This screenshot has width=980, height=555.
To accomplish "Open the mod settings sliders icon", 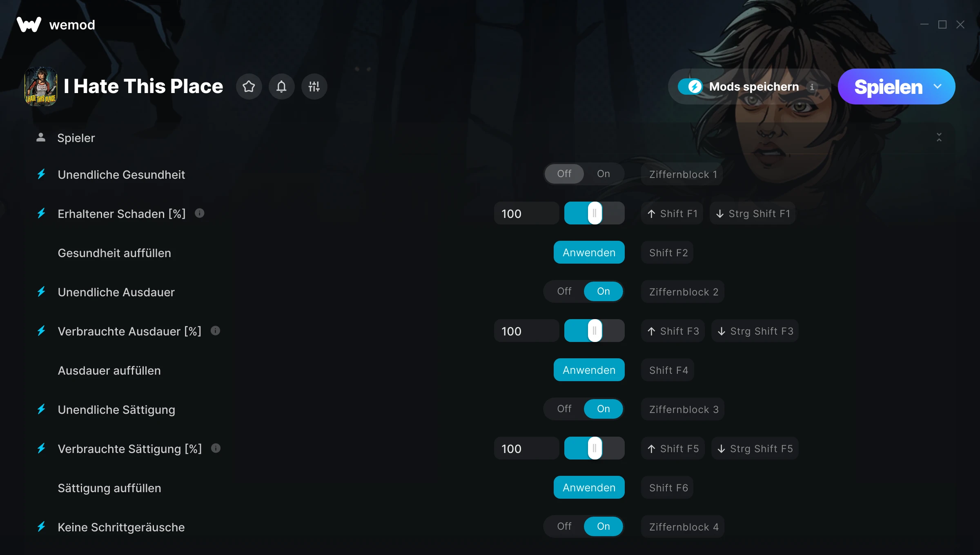I will click(x=314, y=87).
